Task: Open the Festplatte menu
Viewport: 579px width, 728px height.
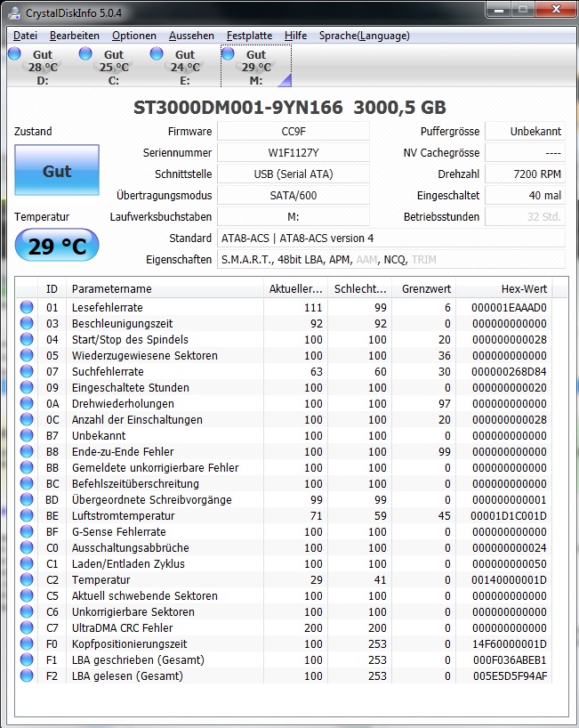Action: coord(249,36)
